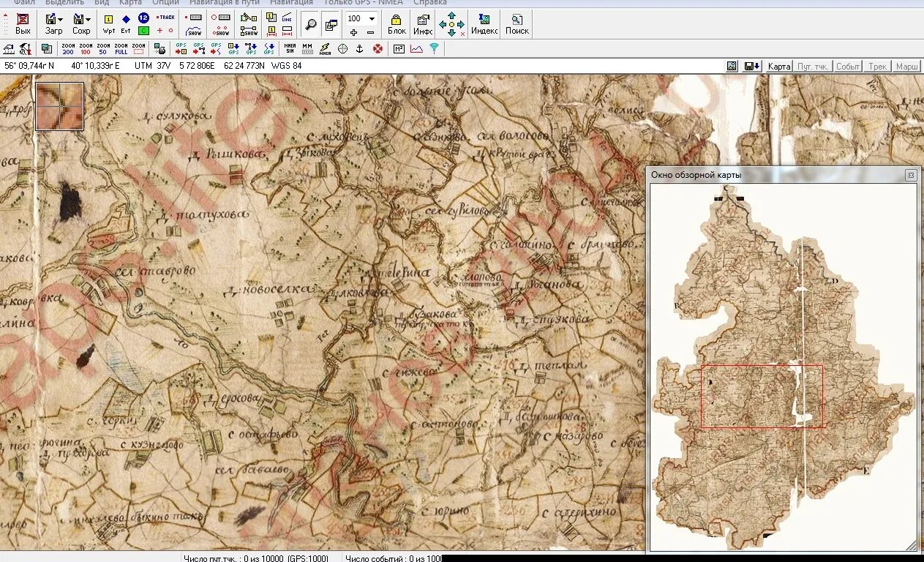The height and width of the screenshot is (562, 924).
Task: Open the Навигация в пути menu
Action: pos(224,2)
